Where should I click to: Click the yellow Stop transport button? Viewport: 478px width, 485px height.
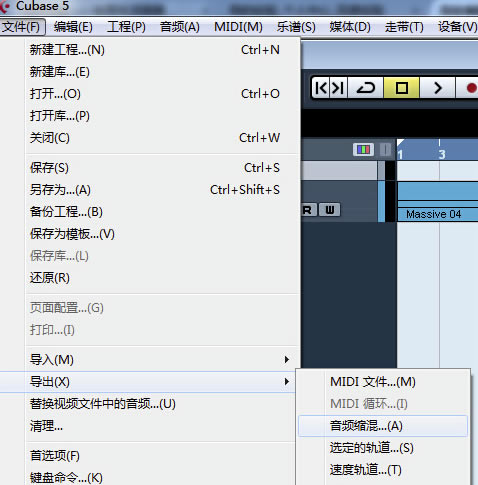coord(401,88)
